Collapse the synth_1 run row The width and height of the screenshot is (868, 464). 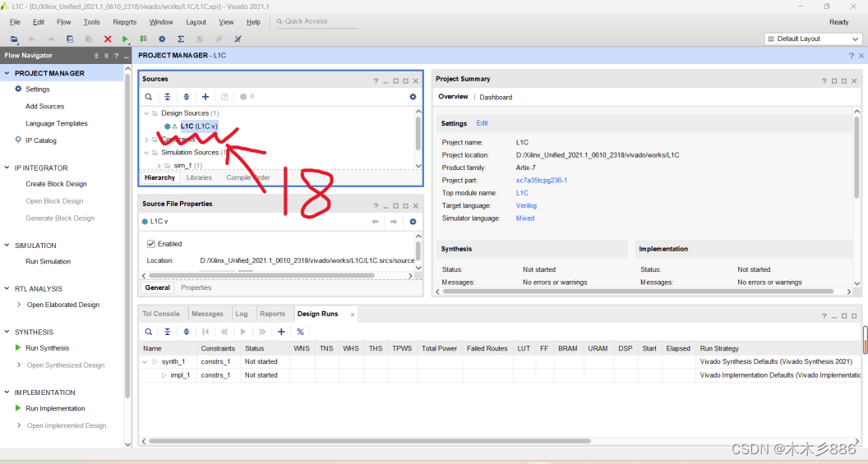(x=145, y=361)
